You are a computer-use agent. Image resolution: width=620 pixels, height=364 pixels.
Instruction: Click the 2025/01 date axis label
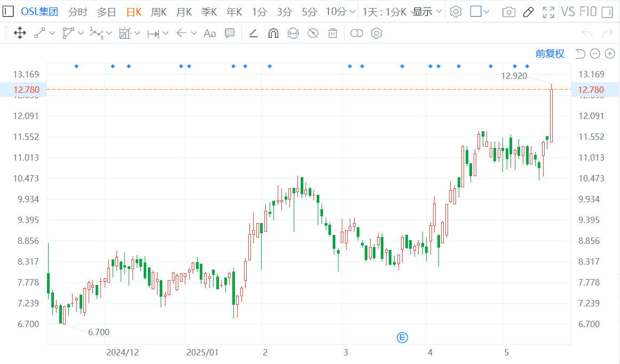coord(202,353)
